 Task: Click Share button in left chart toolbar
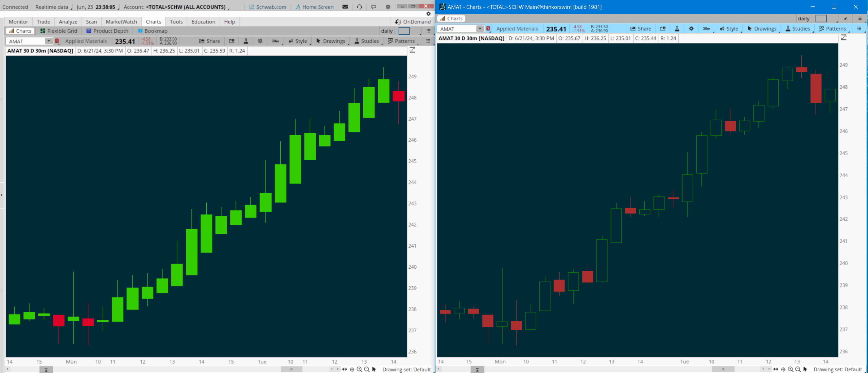(210, 41)
